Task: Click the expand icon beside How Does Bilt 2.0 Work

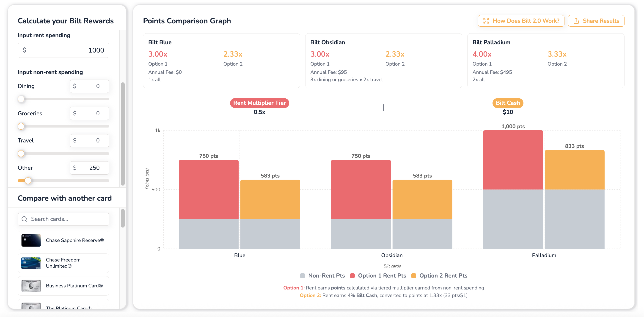Action: click(x=486, y=21)
